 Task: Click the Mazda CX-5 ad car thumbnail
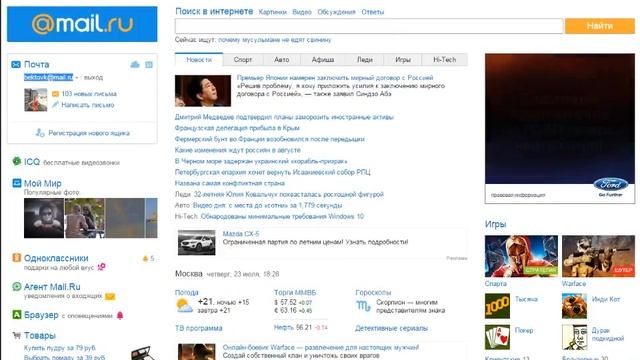click(x=197, y=242)
